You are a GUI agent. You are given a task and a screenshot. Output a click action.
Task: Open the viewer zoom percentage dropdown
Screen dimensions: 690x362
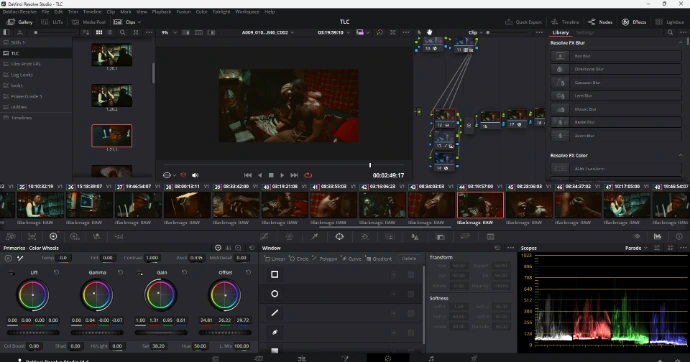[x=169, y=33]
